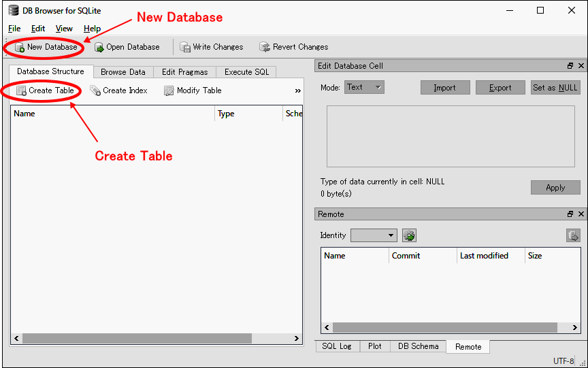Click the Create Index icon

[x=95, y=90]
